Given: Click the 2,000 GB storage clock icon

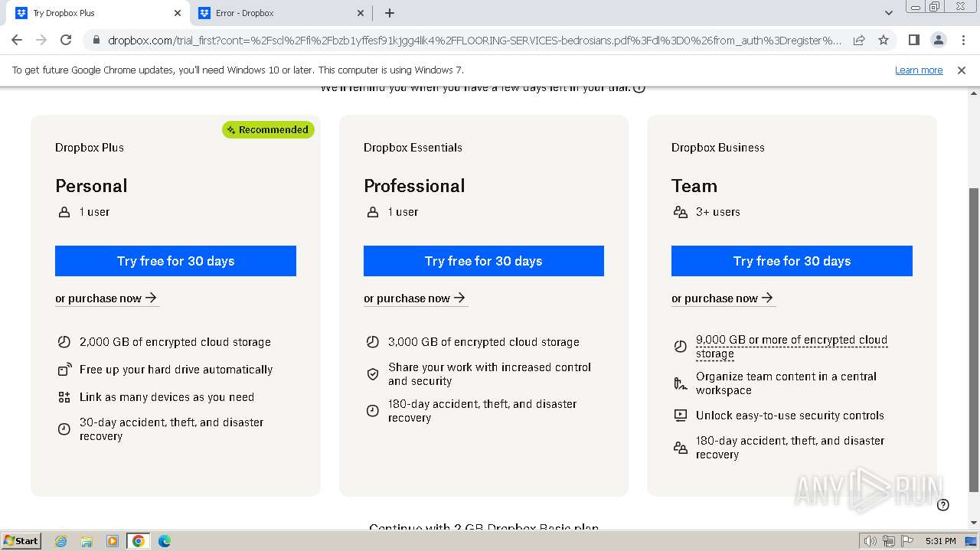Looking at the screenshot, I should (64, 342).
